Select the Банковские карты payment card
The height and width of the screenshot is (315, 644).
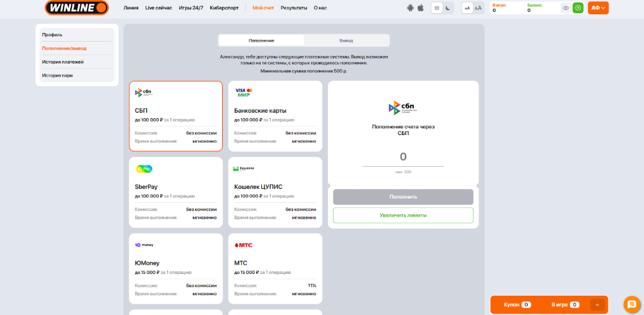pos(275,116)
